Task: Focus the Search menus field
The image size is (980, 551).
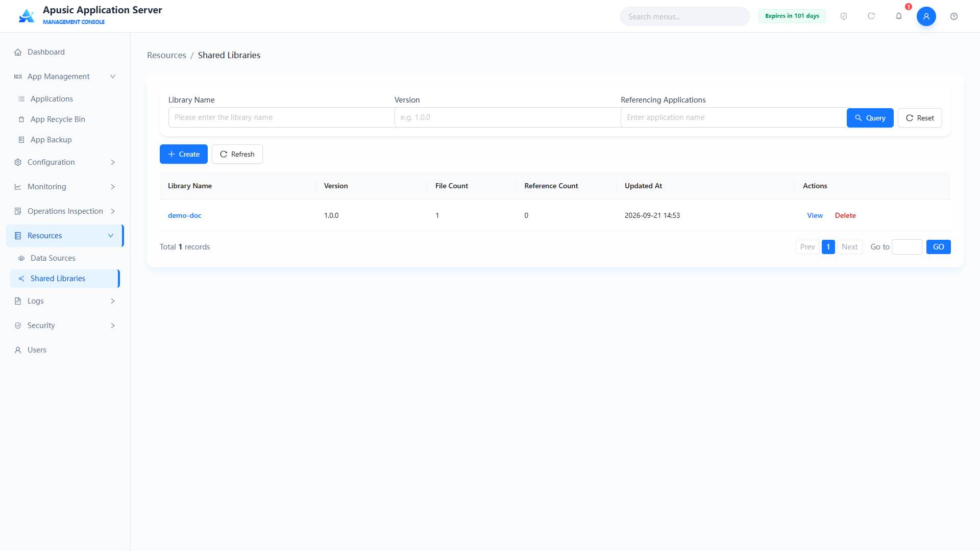Action: coord(684,16)
